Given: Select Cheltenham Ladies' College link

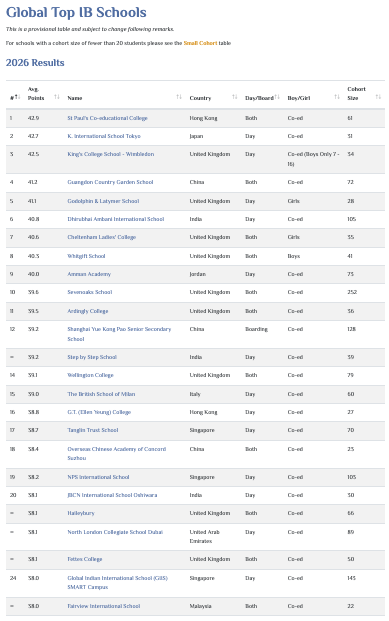Looking at the screenshot, I should [101, 237].
